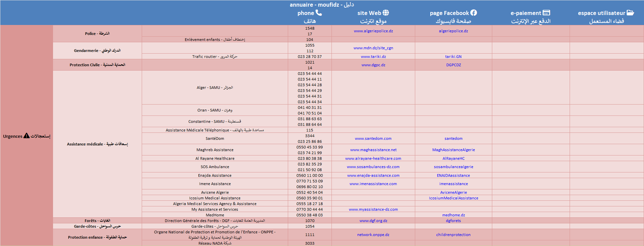
Task: Open the www.algeriepolice.dz website link
Action: (x=373, y=31)
